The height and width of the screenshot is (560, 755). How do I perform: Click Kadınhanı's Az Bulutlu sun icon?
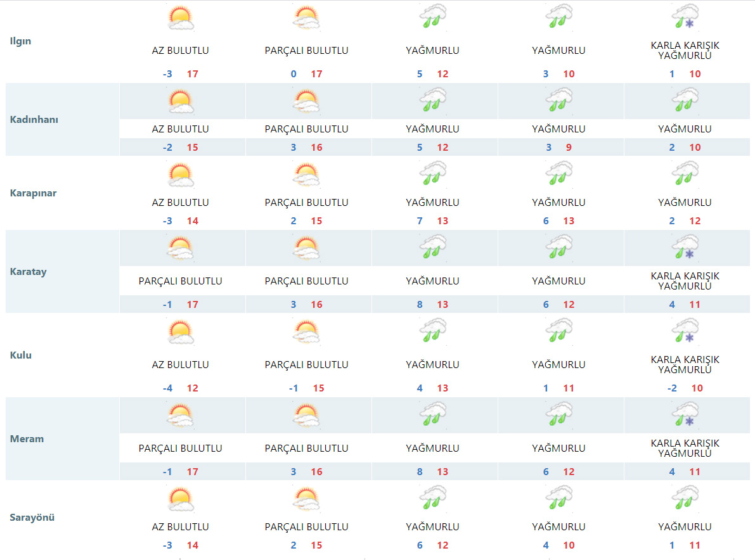[181, 101]
